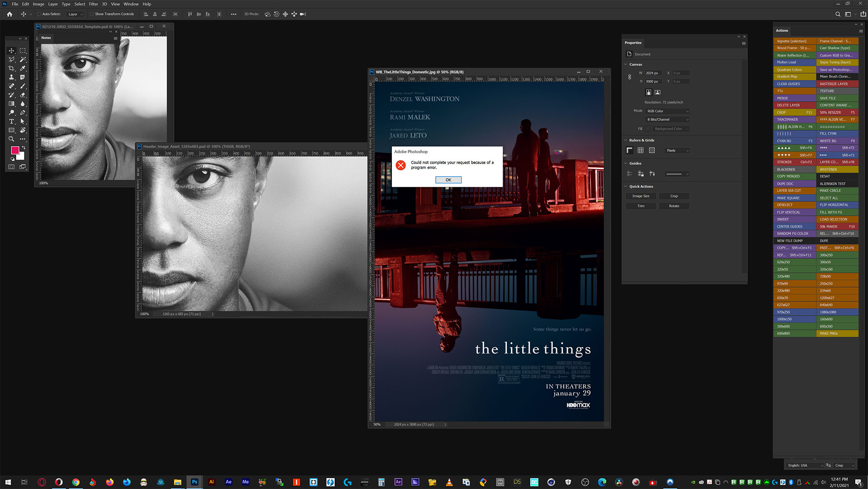The height and width of the screenshot is (489, 868).
Task: Select the Horizontal Type tool
Action: 12,121
